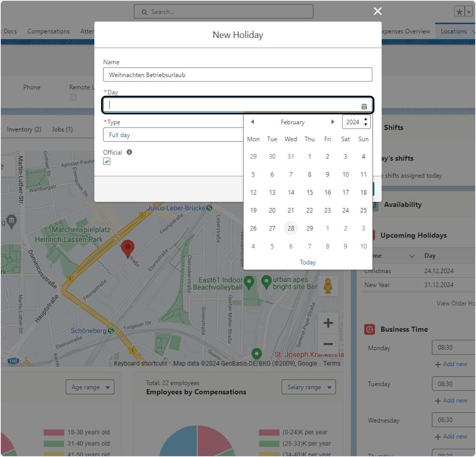This screenshot has height=457, width=476.
Task: Select February 15 in the calendar
Action: [x=309, y=193]
